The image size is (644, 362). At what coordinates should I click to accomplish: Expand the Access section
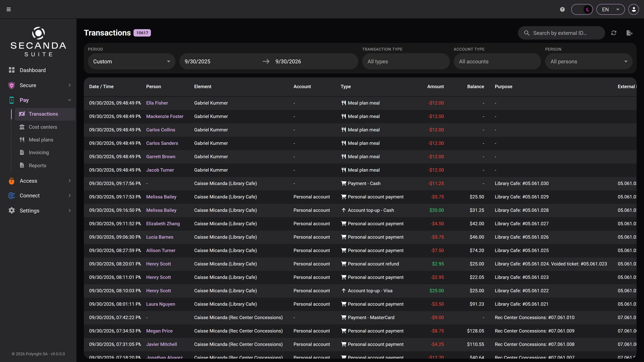[x=38, y=181]
